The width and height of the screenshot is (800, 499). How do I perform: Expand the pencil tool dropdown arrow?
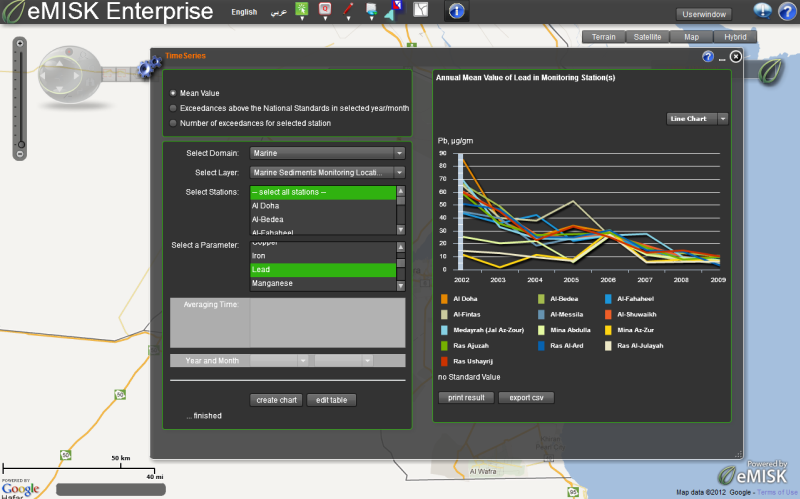[348, 18]
